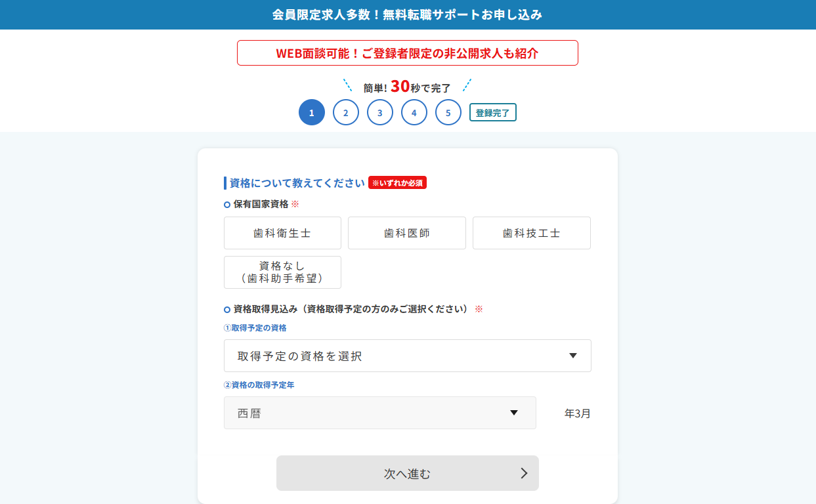Pick the 歯科技工士 qualification option

click(x=532, y=233)
